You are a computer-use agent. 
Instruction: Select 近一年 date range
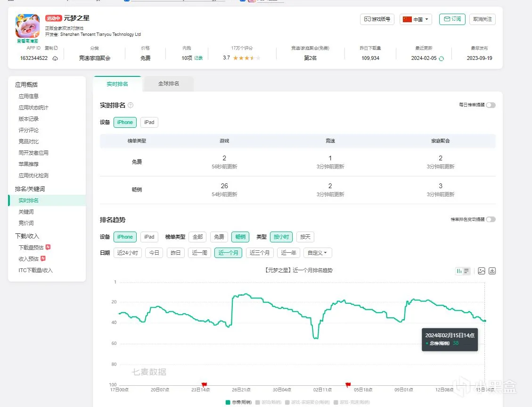289,253
